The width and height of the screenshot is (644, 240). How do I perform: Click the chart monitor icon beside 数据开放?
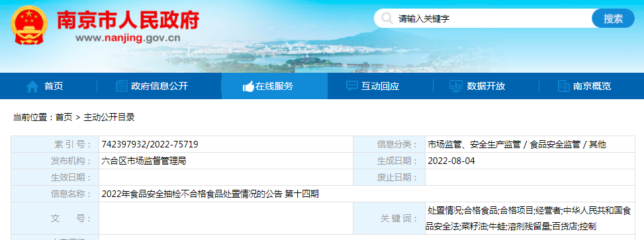coord(456,86)
